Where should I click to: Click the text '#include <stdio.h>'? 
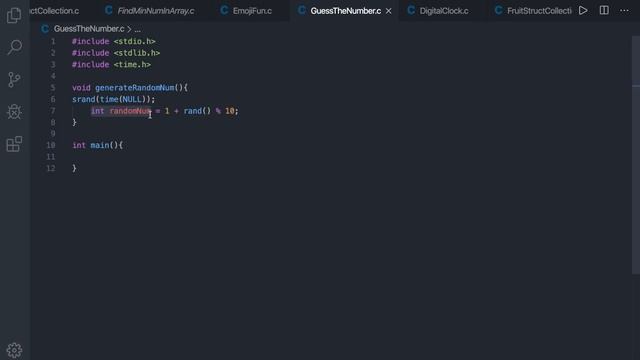(113, 42)
